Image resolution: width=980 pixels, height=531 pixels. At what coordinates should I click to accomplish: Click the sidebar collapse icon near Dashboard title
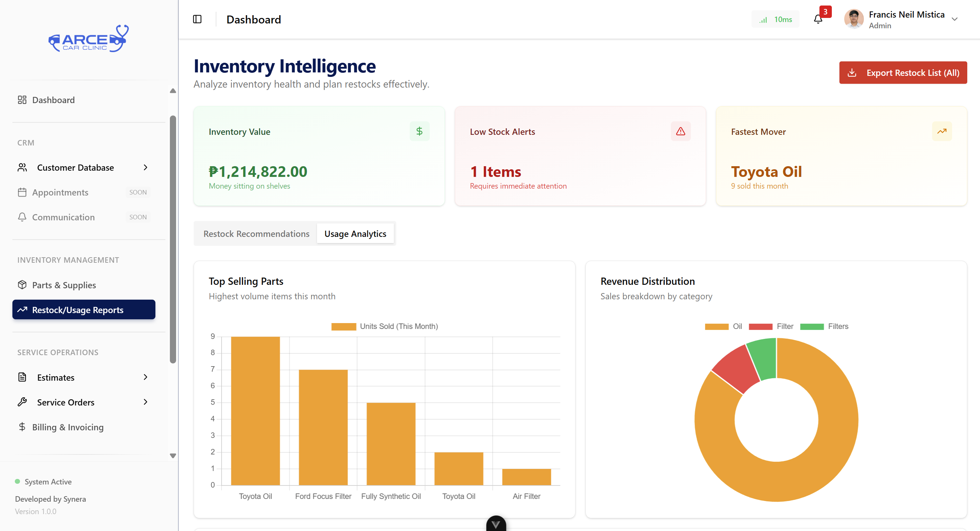(x=197, y=19)
